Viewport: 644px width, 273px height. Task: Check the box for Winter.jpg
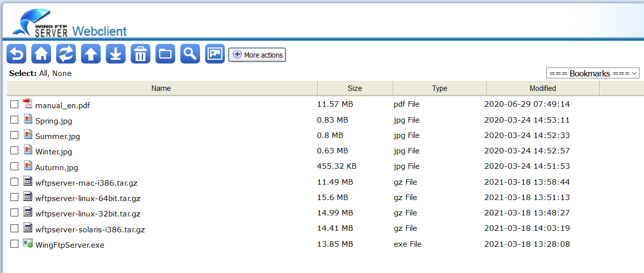[x=15, y=150]
